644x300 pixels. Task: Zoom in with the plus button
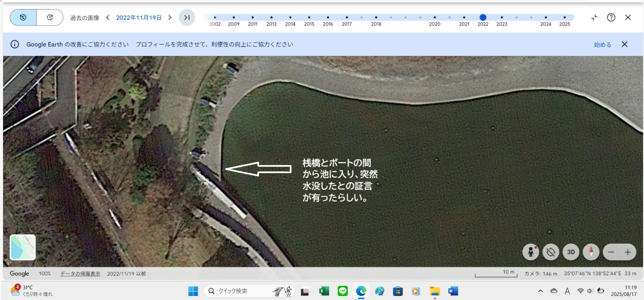click(627, 252)
